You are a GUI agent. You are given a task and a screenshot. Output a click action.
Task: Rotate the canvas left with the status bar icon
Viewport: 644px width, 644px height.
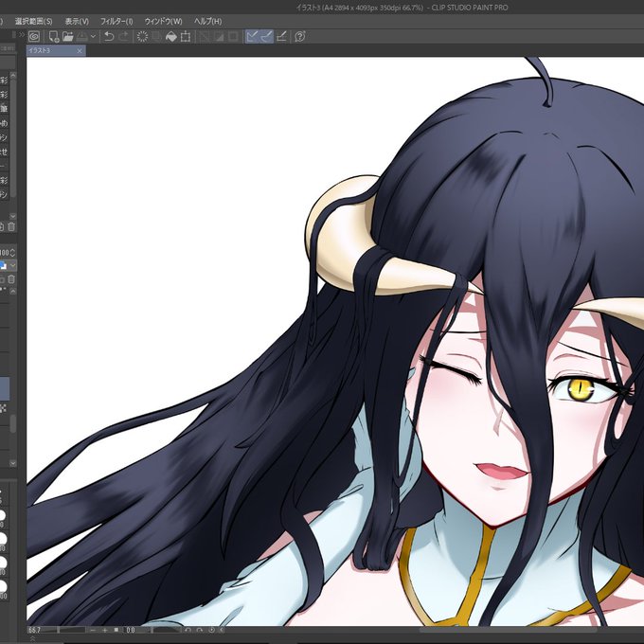point(188,630)
